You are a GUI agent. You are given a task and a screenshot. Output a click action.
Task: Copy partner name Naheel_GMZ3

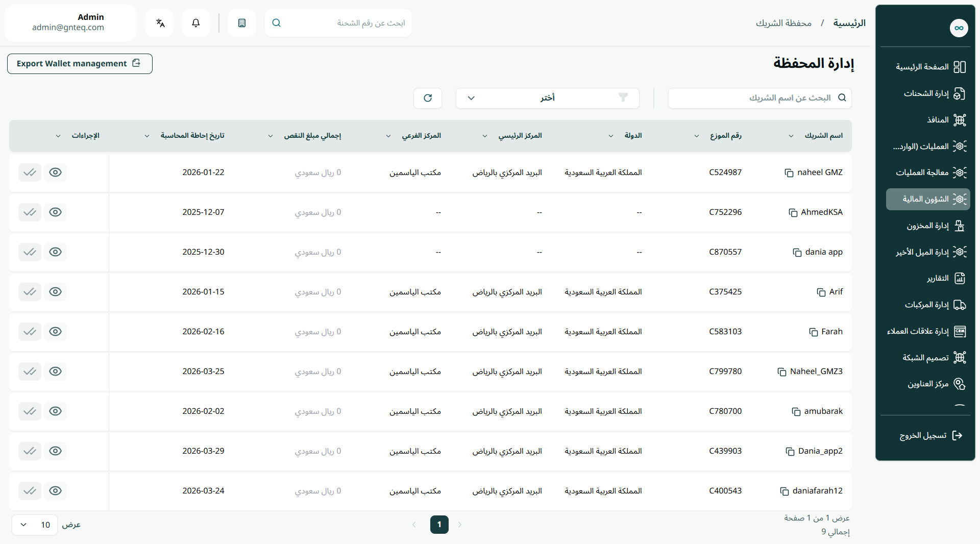click(781, 372)
